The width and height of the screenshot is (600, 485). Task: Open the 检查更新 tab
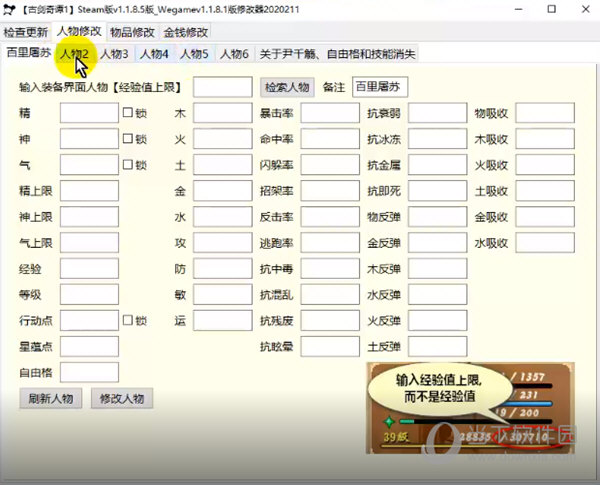click(25, 32)
